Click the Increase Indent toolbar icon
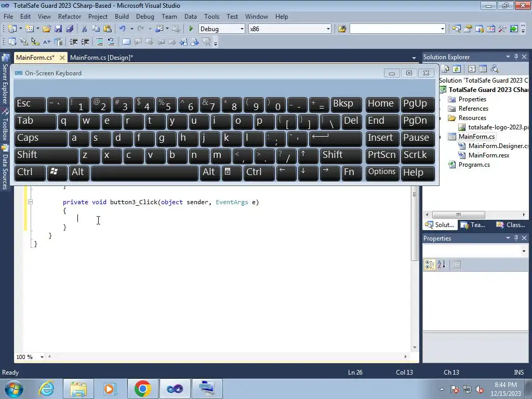This screenshot has width=532, height=399. pos(85,42)
